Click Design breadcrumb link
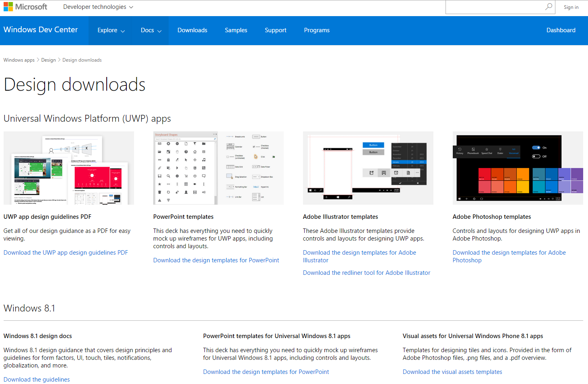Screen dimensions: 588x384 pos(48,60)
